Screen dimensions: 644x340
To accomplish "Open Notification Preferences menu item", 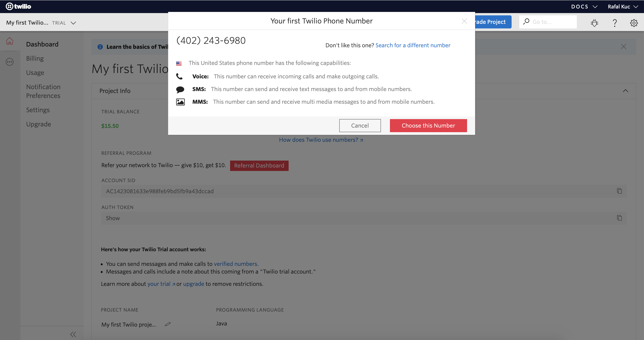I will [x=43, y=91].
